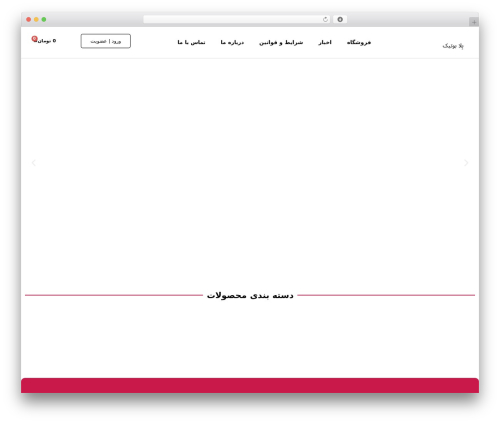The width and height of the screenshot is (500, 423).
Task: Open the red shopping cart badge icon
Action: point(34,39)
